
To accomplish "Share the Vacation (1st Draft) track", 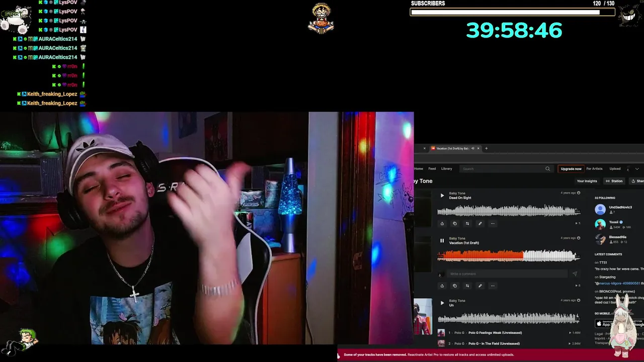I will (442, 286).
